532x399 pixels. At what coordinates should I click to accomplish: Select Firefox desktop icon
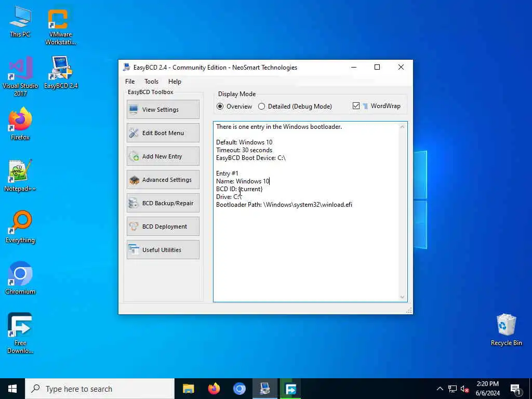tap(20, 124)
